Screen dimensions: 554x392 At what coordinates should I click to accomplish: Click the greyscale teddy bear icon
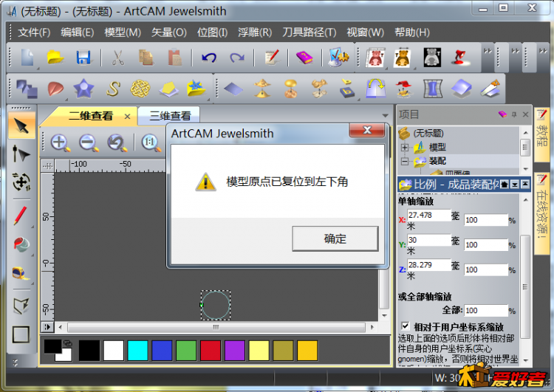click(x=432, y=57)
